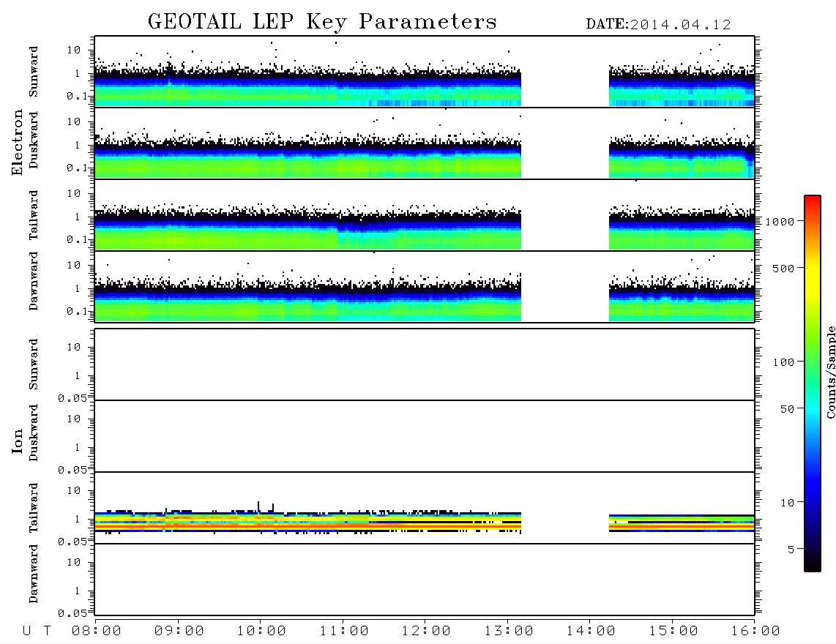The height and width of the screenshot is (644, 836).
Task: Click the Electron Duskward spectrogram plot
Action: 425,143
